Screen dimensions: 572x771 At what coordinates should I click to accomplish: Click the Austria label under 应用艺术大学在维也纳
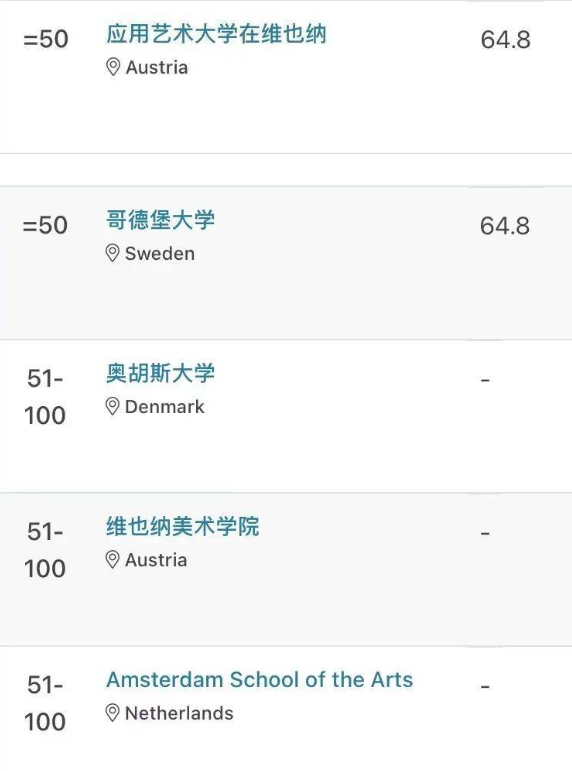[157, 67]
